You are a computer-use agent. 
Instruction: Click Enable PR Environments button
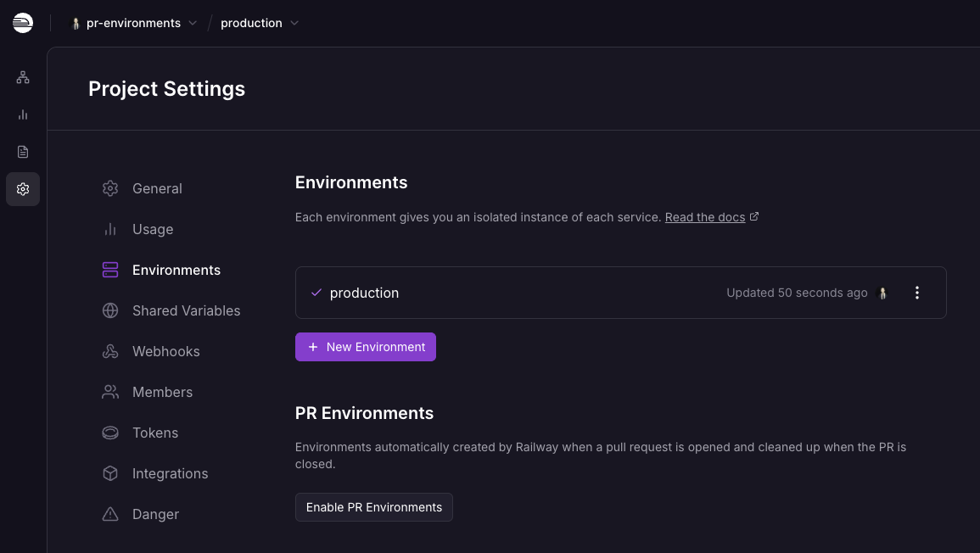pyautogui.click(x=373, y=507)
